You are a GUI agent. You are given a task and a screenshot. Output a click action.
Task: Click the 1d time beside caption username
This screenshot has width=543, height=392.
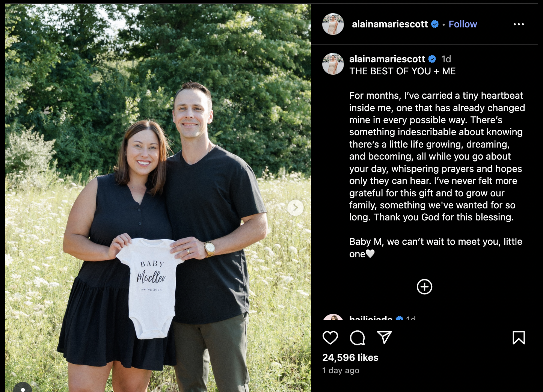446,59
